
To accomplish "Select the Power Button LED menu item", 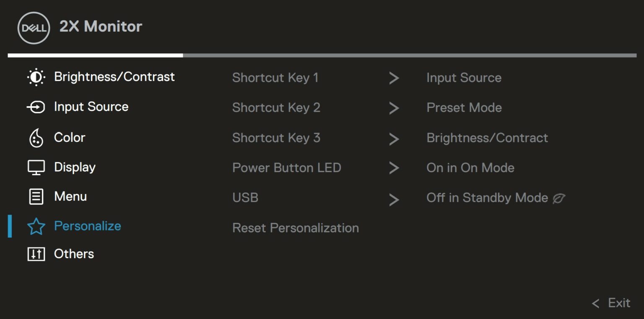I will click(x=287, y=168).
